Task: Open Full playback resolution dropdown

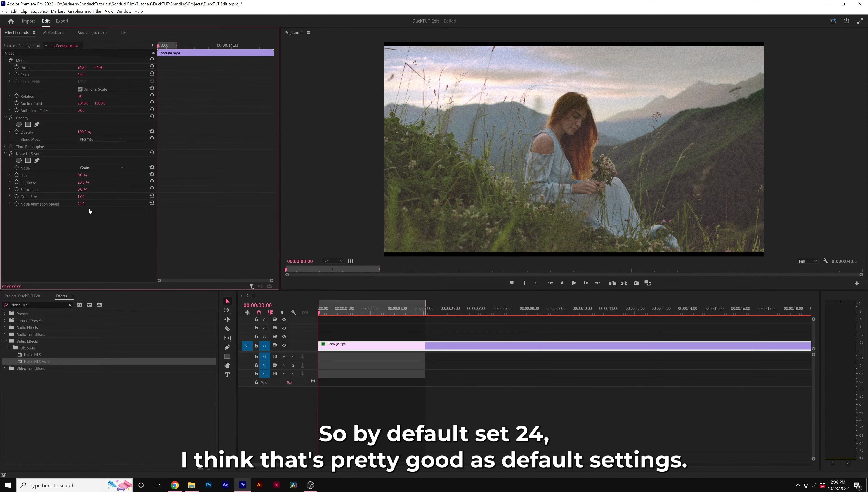Action: click(x=808, y=261)
